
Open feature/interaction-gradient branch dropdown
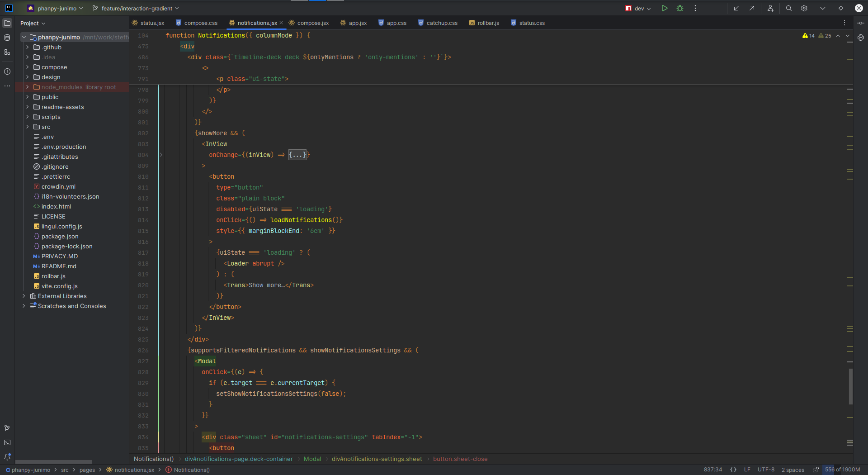click(136, 8)
